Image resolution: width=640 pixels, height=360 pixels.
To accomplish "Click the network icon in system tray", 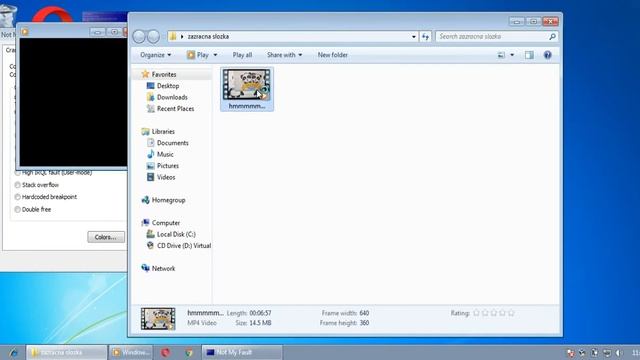I will click(x=607, y=353).
